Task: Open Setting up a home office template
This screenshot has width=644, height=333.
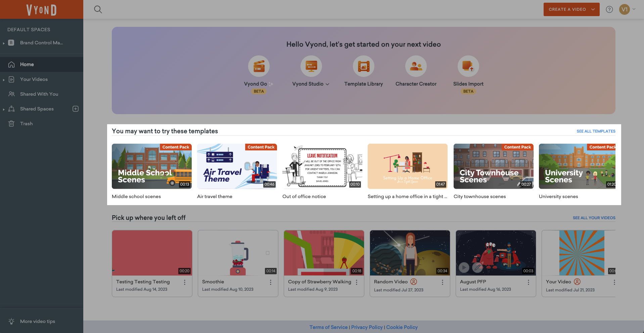Action: [x=408, y=166]
